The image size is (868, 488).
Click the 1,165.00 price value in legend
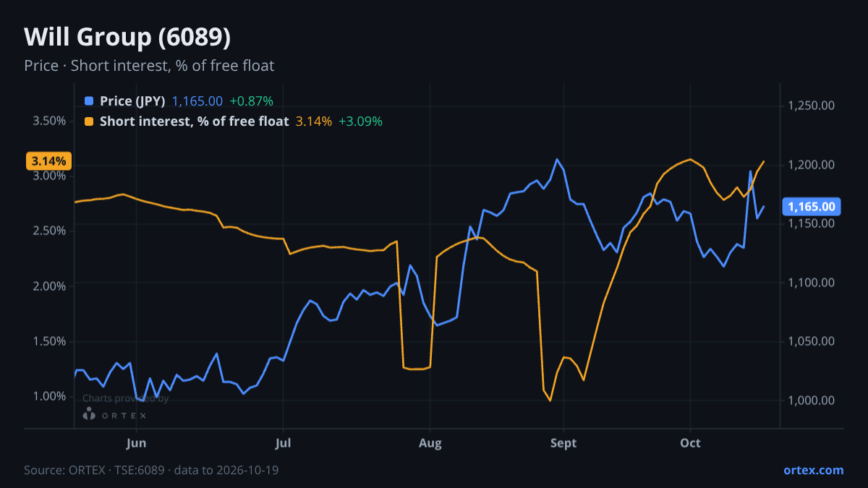197,101
